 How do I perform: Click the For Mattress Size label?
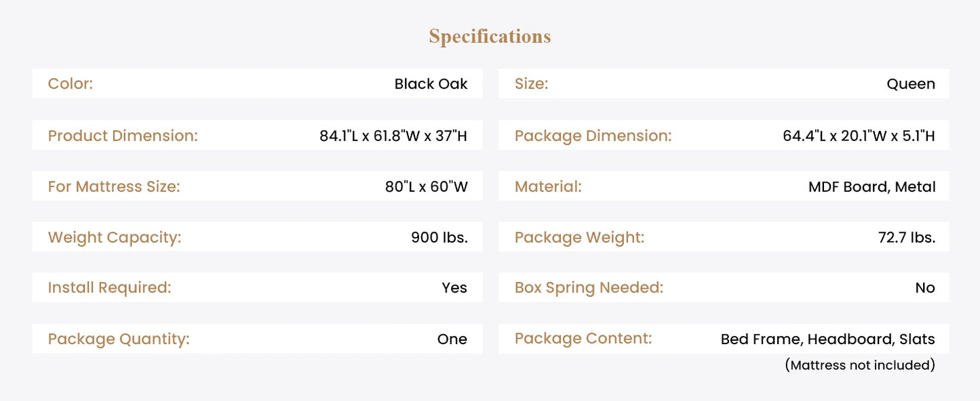(114, 186)
